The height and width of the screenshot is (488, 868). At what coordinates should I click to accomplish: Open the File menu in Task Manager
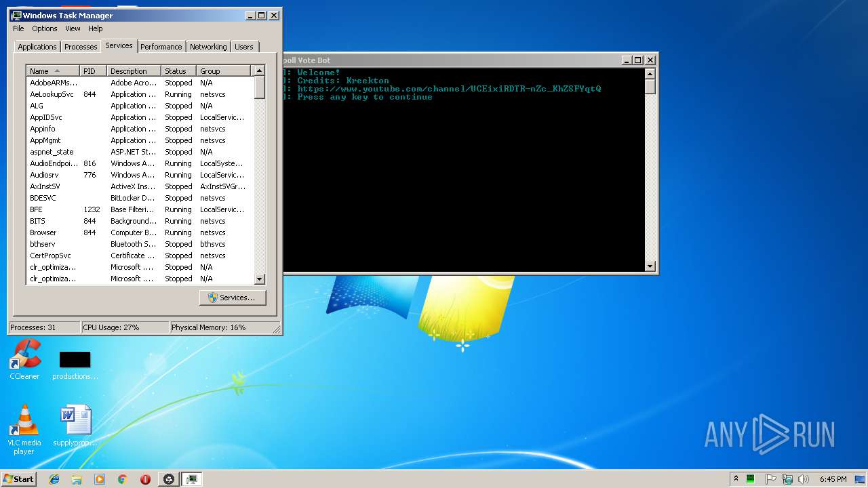click(x=18, y=28)
